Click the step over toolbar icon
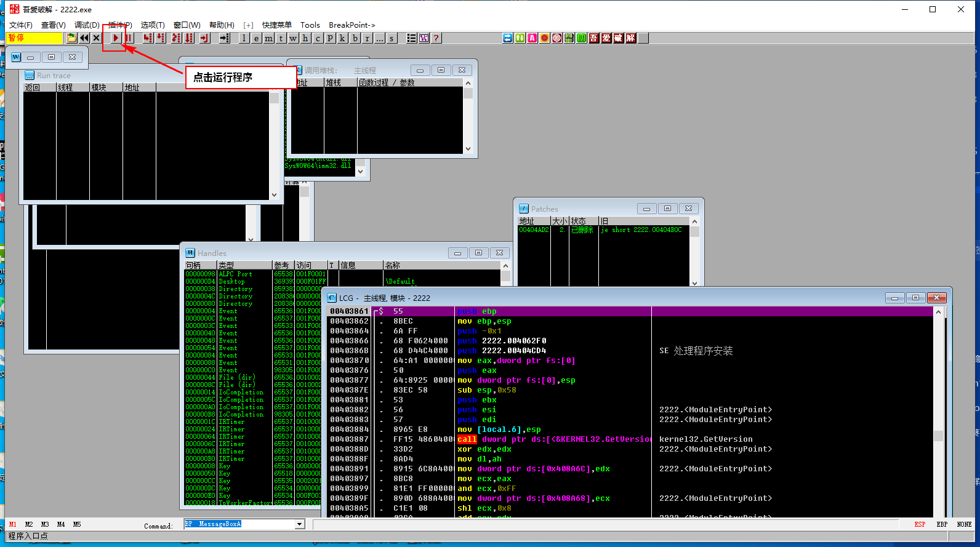This screenshot has height=547, width=980. pos(161,38)
